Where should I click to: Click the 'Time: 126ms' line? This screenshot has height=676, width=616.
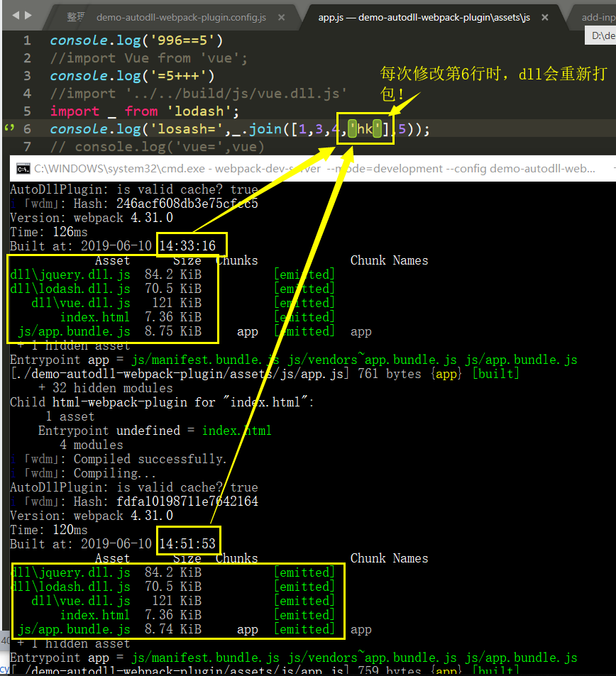(49, 232)
